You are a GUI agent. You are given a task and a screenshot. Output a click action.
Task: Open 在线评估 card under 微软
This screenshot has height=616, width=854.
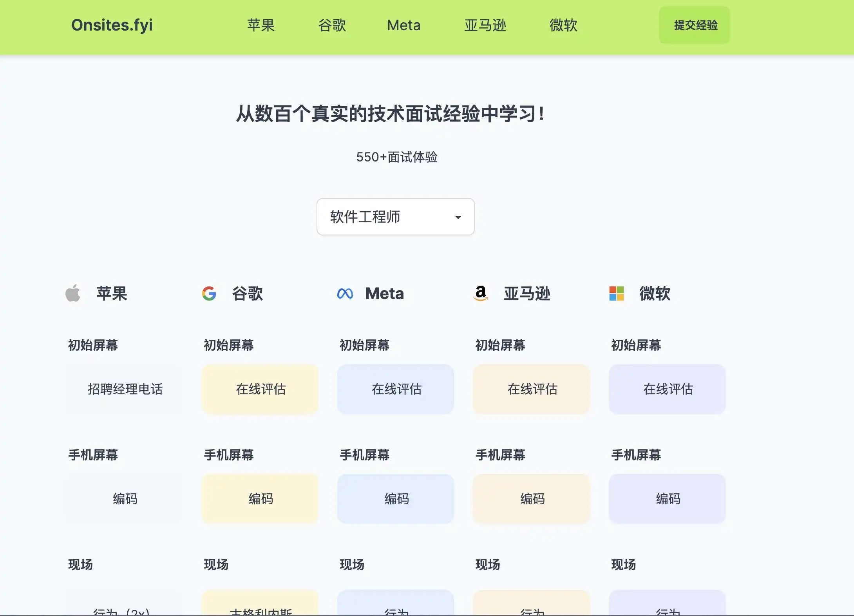[x=667, y=389]
